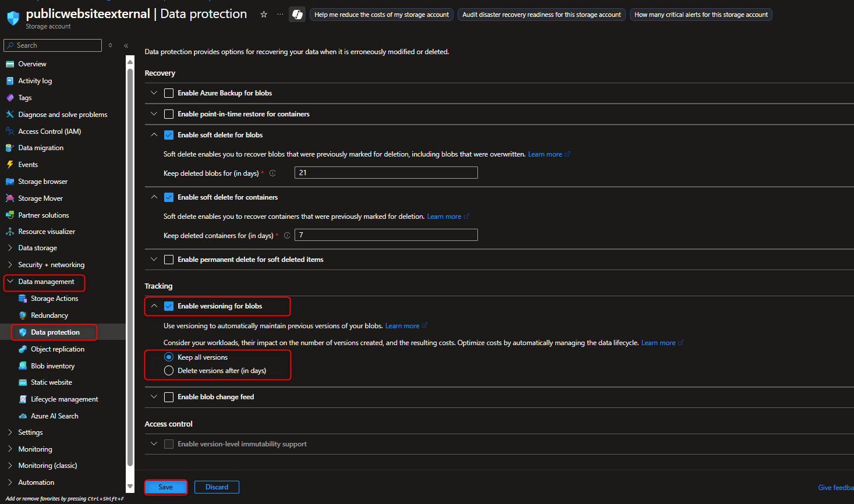Click the Azure AI Search icon

pos(23,416)
